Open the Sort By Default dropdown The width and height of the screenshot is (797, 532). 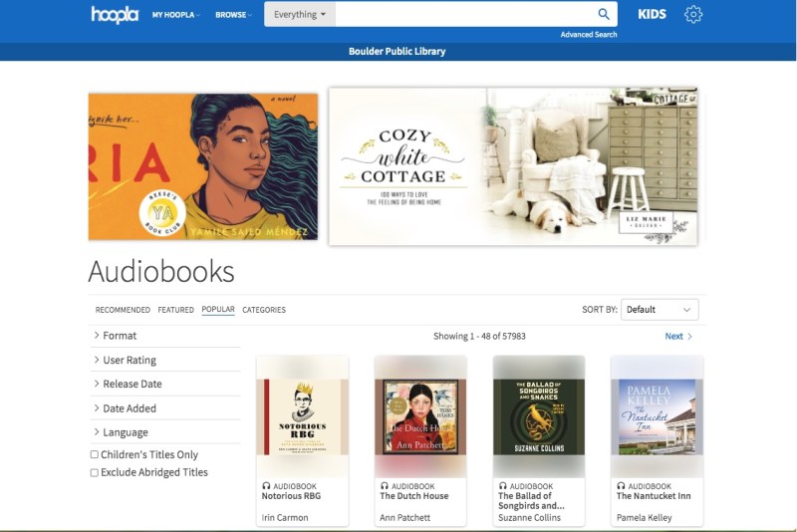click(x=660, y=310)
